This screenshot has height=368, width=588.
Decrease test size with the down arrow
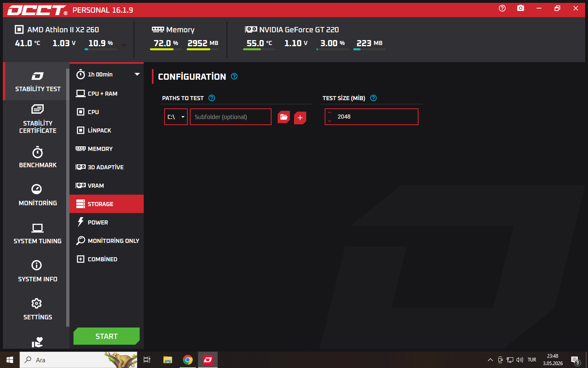click(330, 121)
